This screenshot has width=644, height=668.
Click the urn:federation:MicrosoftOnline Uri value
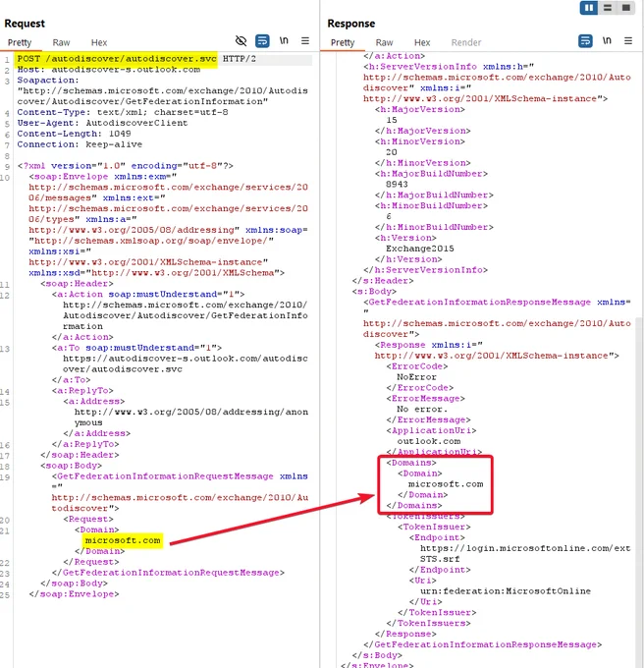(x=506, y=591)
